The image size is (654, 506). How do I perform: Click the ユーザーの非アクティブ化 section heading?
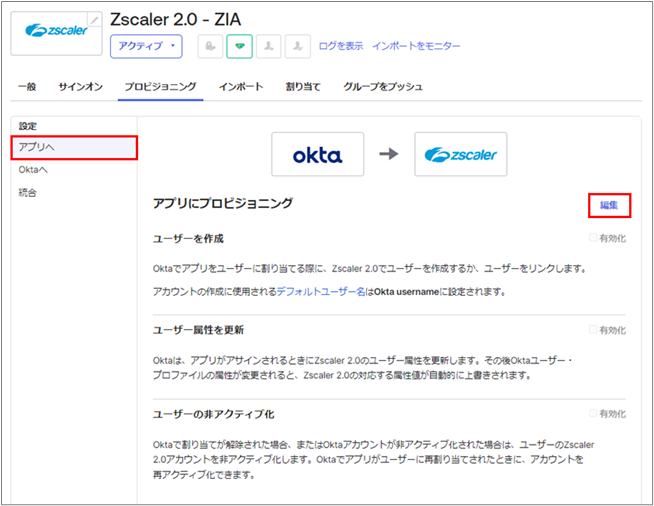tap(214, 414)
